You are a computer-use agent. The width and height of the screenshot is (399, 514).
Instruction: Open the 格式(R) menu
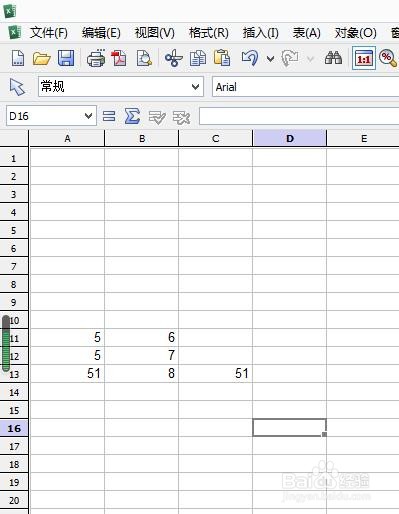[209, 33]
